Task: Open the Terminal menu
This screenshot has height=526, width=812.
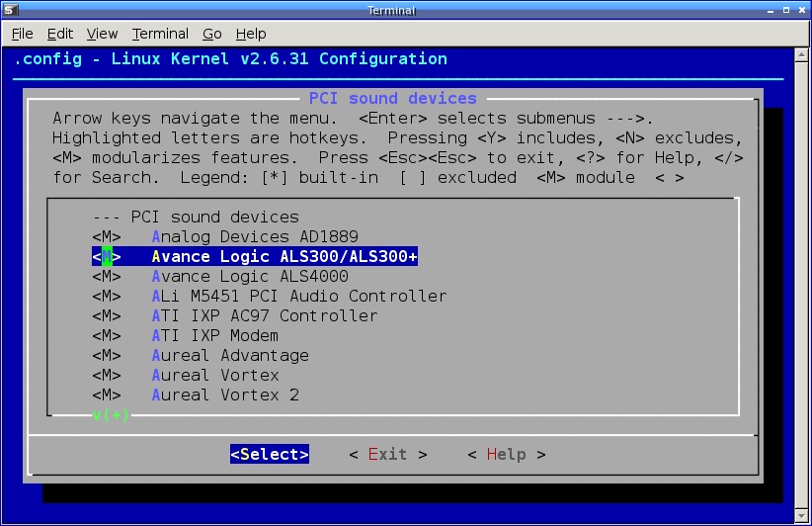Action: tap(160, 34)
